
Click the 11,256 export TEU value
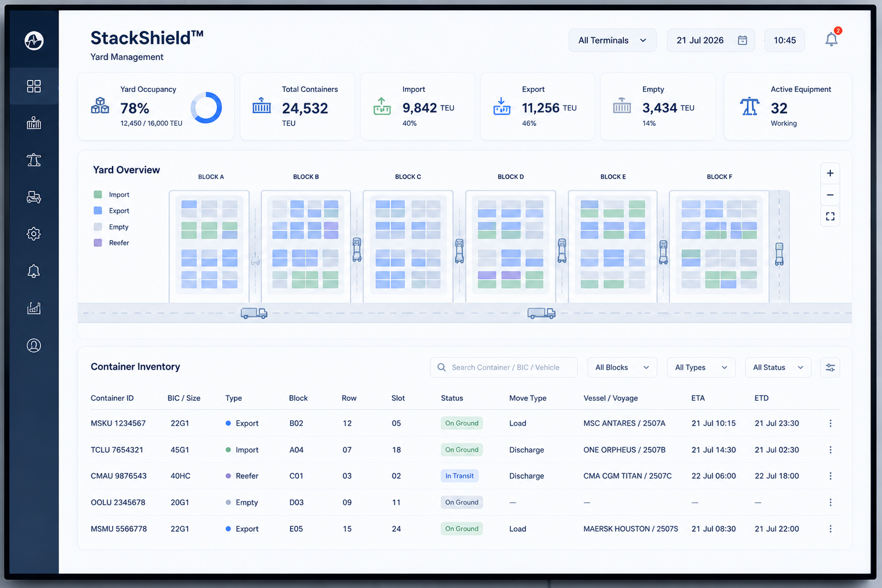[541, 108]
